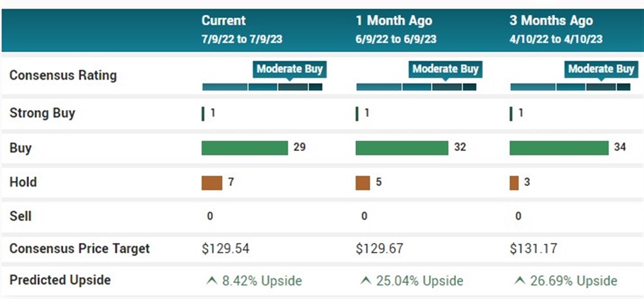
Task: Click the Current Strong Buy bar
Action: pos(203,114)
